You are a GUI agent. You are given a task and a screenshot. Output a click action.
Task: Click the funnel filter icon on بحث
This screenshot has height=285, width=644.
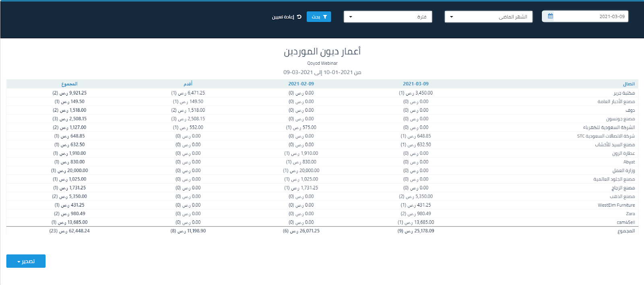(325, 17)
